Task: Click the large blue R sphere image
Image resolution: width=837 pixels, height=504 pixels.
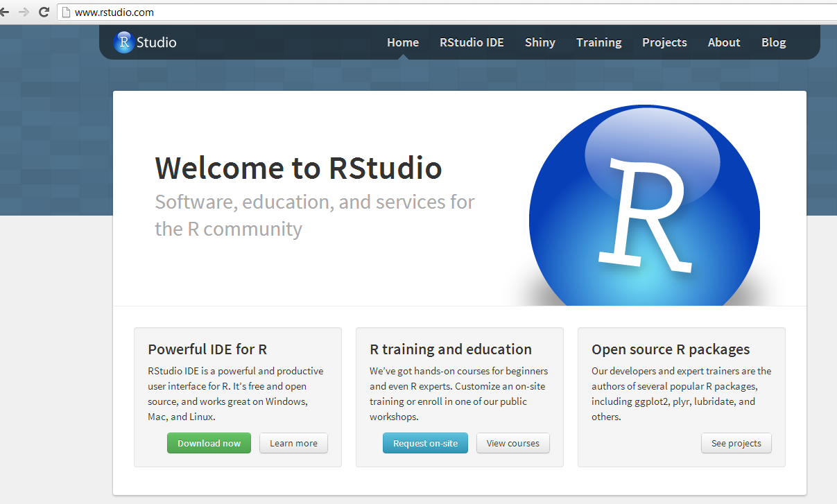Action: pyautogui.click(x=644, y=206)
